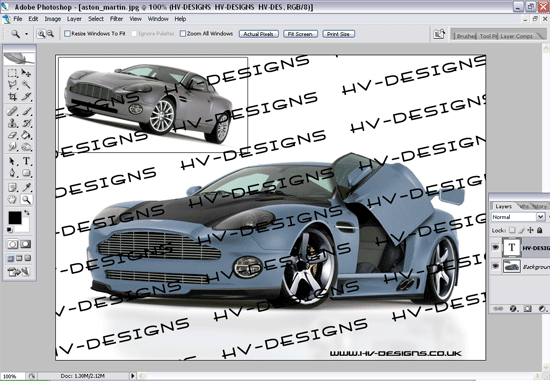Select the Path Selection tool

point(12,161)
